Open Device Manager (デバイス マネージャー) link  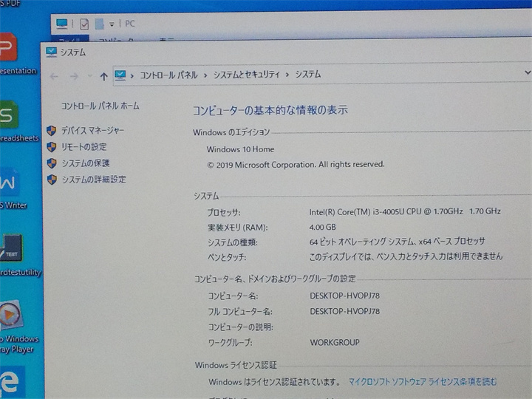click(92, 130)
